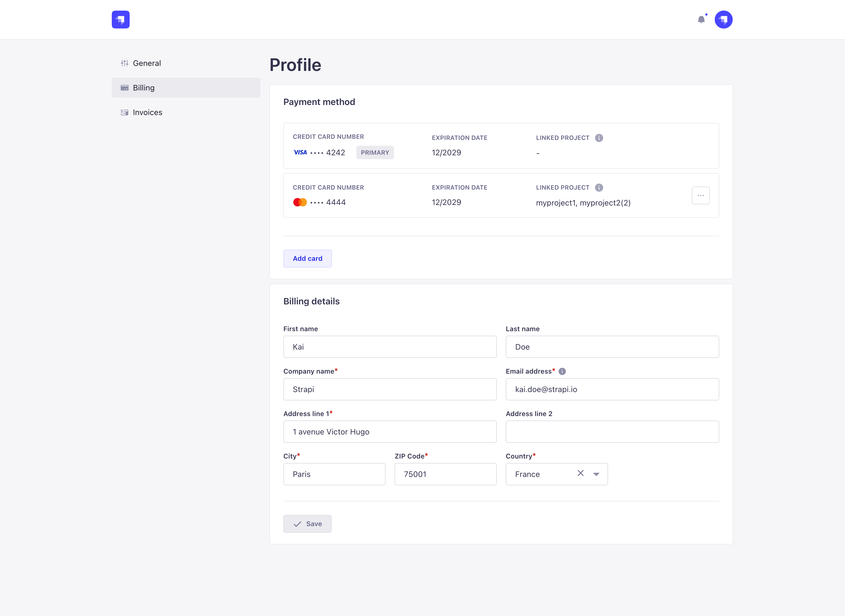Screen dimensions: 845x616
Task: Click the info icon next to Linked Project
Action: pyautogui.click(x=599, y=138)
